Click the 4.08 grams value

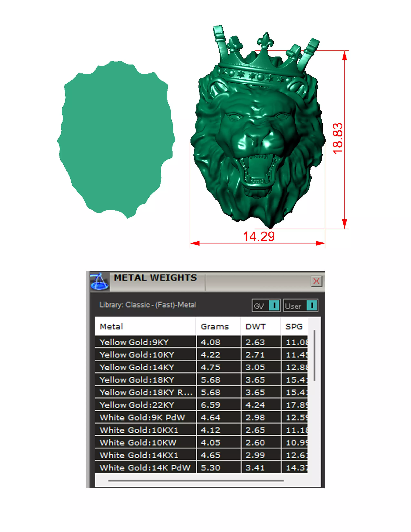[210, 342]
